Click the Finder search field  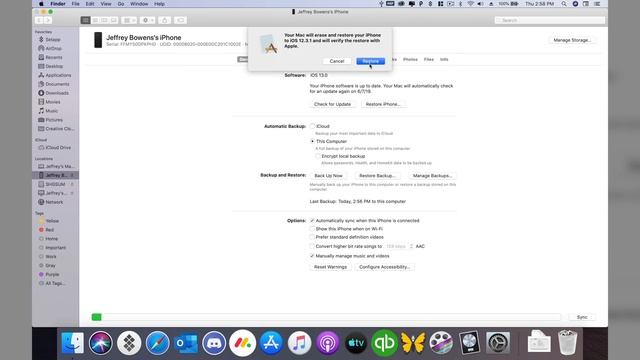coord(549,20)
